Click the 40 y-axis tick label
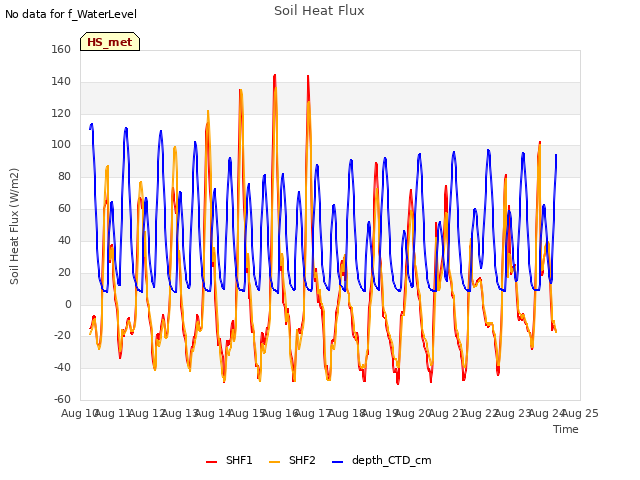The height and width of the screenshot is (480, 640). [64, 240]
